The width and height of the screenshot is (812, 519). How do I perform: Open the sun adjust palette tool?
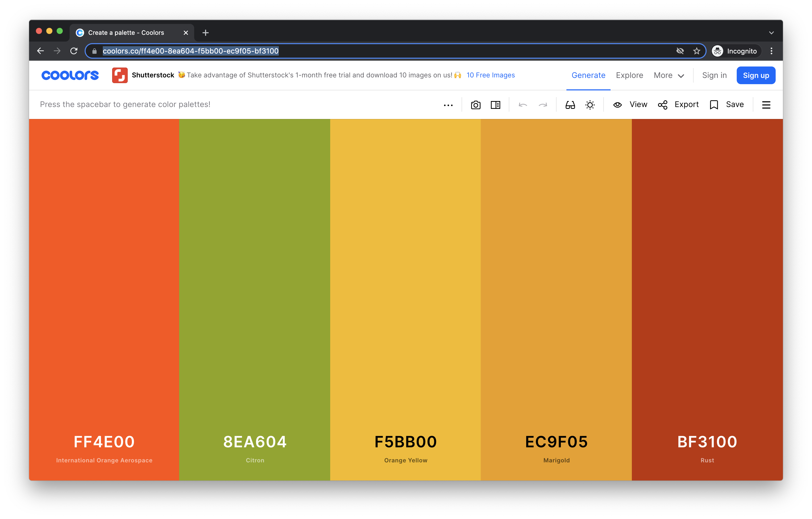pyautogui.click(x=590, y=105)
